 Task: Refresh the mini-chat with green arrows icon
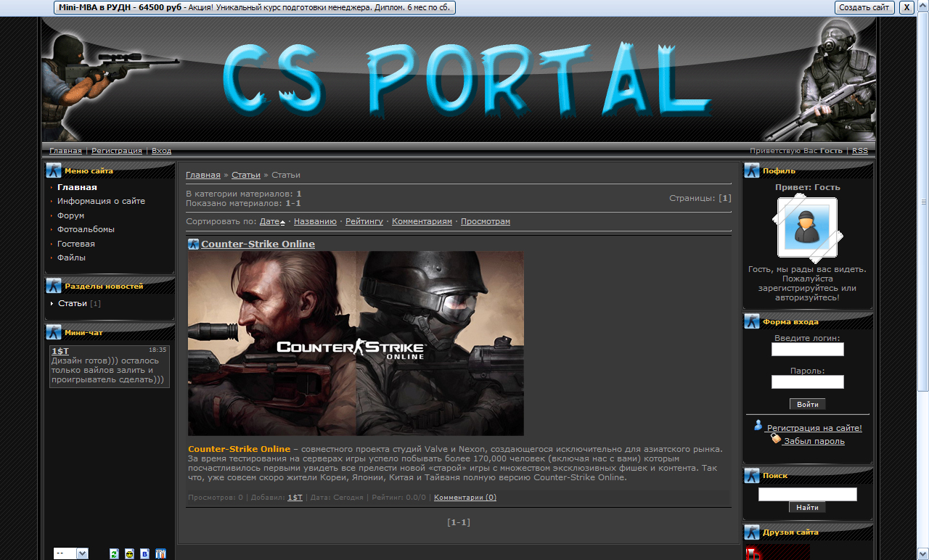[114, 553]
